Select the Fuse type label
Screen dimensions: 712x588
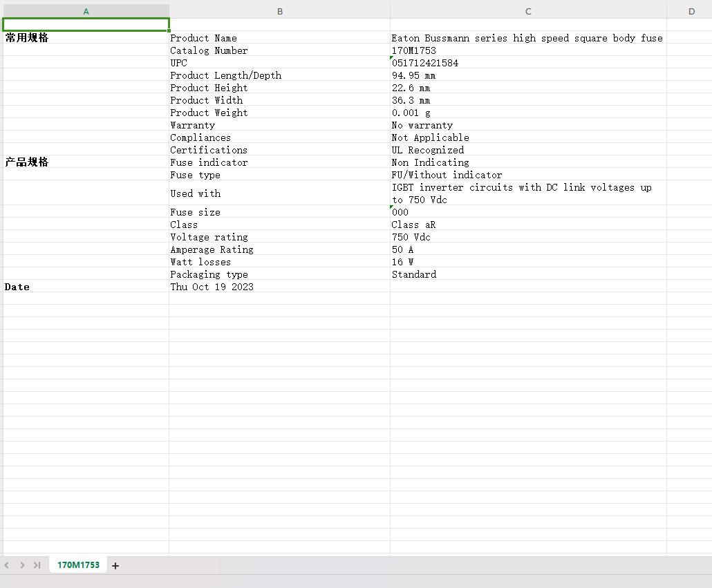[279, 175]
